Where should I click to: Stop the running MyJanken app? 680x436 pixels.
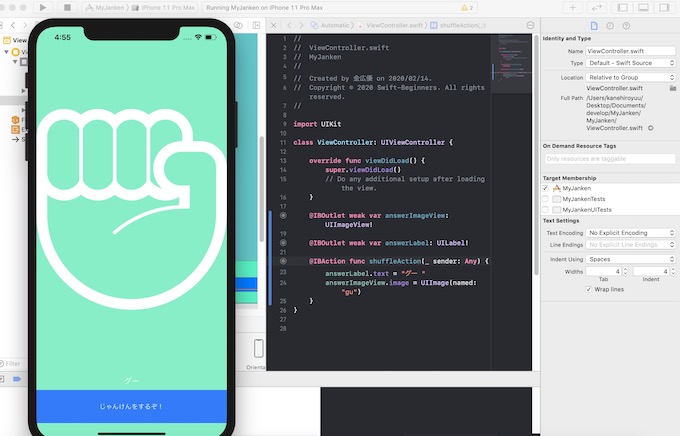point(67,7)
